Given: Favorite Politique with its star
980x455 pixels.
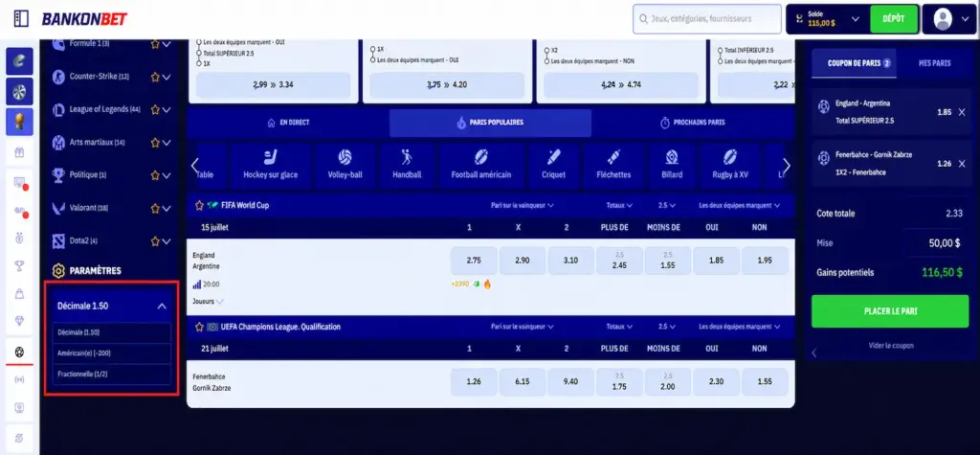Looking at the screenshot, I should (155, 175).
